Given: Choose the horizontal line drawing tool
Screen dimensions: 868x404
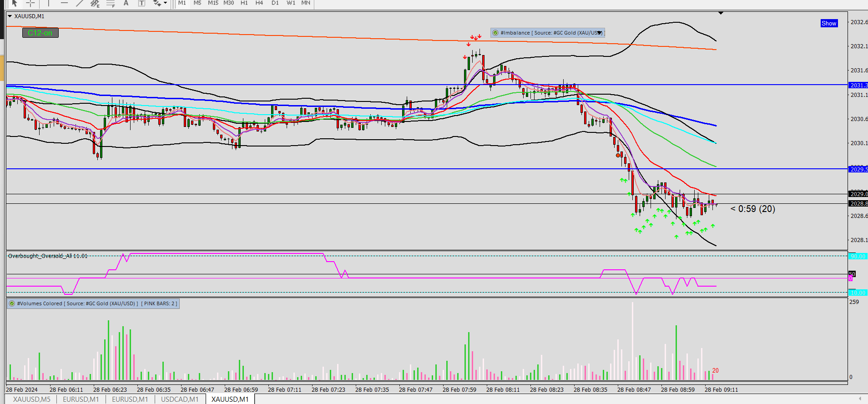Looking at the screenshot, I should [x=64, y=3].
